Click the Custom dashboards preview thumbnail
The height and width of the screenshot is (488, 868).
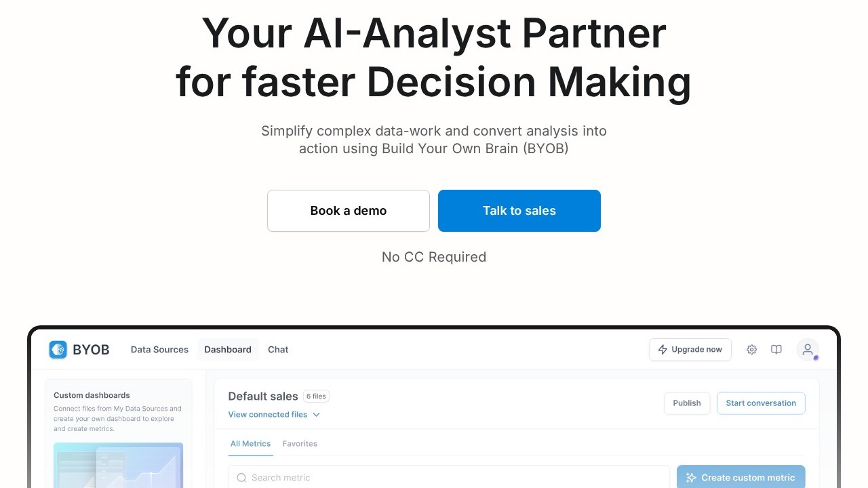[x=118, y=466]
